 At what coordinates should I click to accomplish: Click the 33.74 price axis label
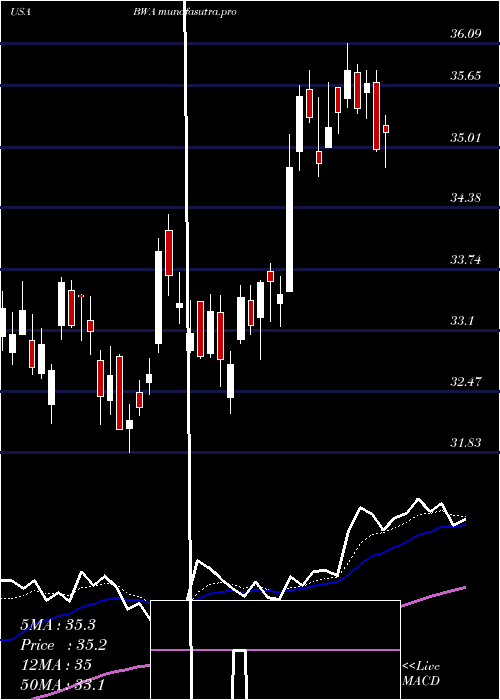click(466, 259)
